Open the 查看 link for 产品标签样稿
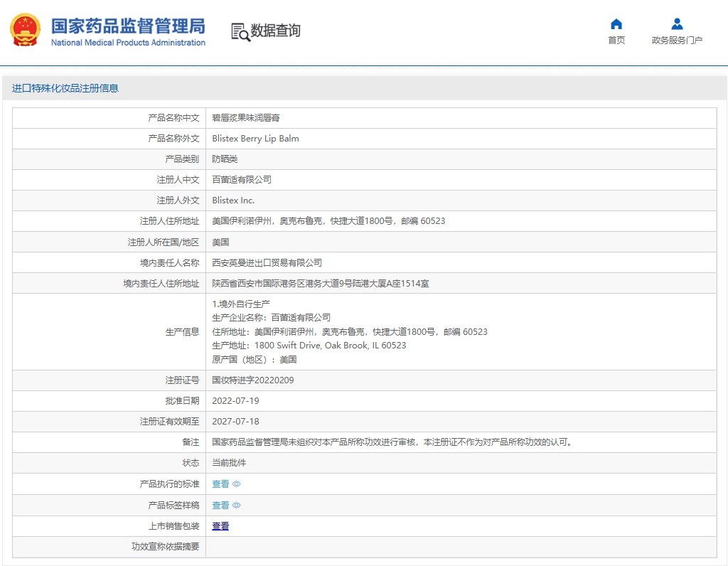 (220, 506)
